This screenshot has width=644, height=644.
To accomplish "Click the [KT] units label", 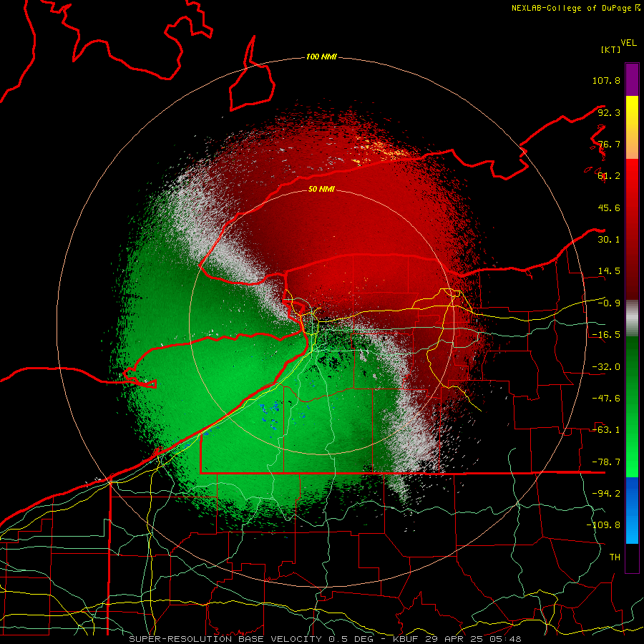I will (611, 49).
